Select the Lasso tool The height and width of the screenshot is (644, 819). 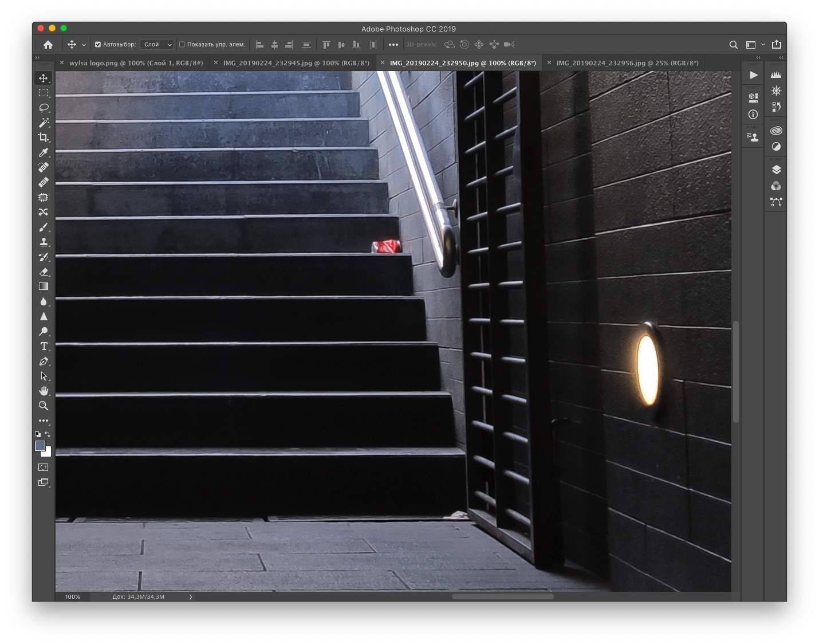tap(44, 108)
